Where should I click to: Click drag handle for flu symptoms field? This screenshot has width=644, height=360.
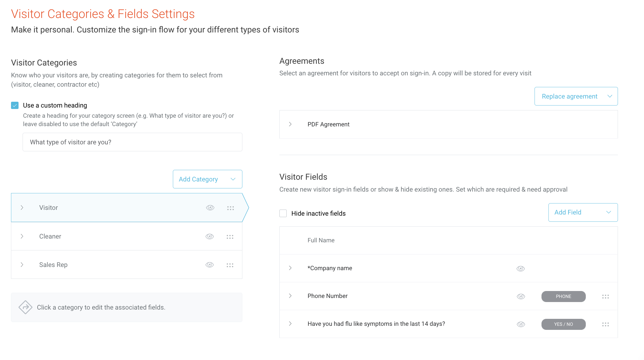pyautogui.click(x=605, y=324)
